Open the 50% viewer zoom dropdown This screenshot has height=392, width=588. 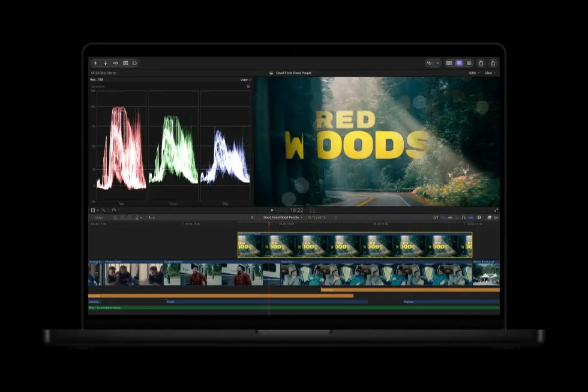click(474, 73)
